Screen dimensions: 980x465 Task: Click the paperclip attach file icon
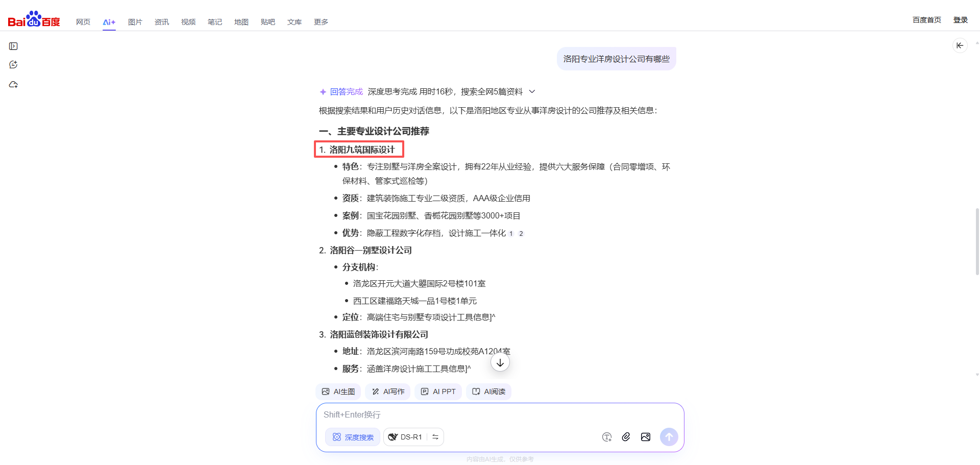[626, 437]
